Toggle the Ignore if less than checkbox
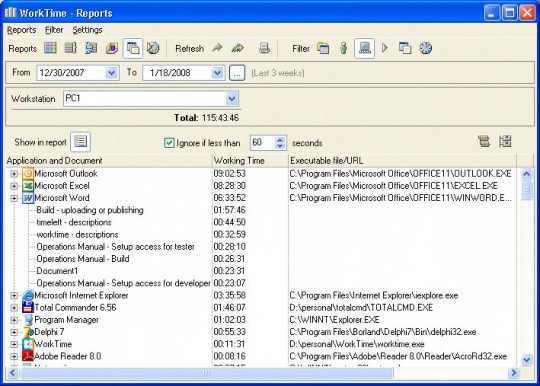 [x=169, y=143]
